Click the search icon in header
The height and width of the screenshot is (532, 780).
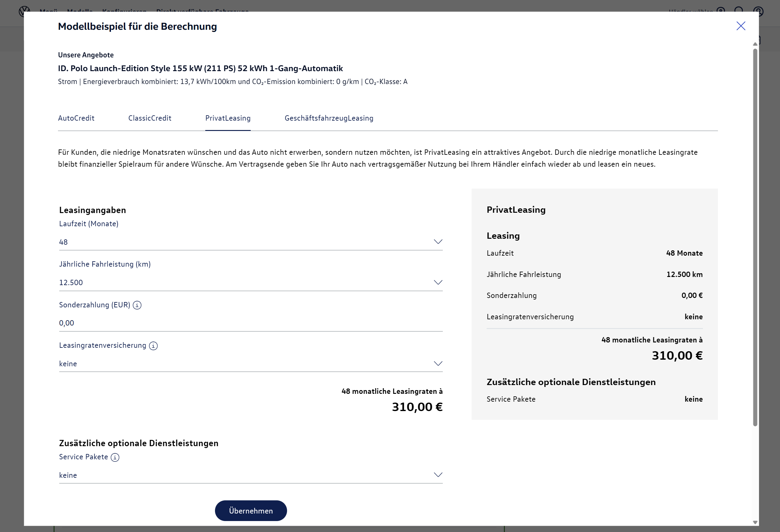[x=739, y=10]
